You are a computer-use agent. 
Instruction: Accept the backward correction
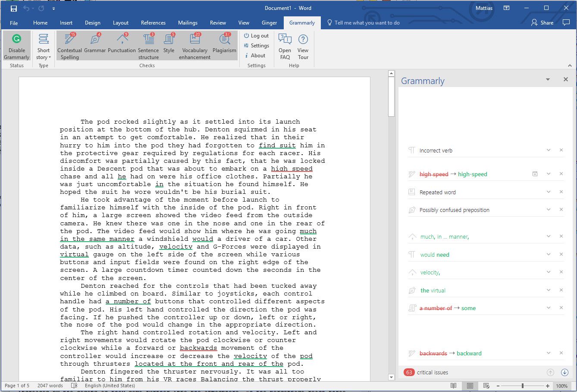click(x=469, y=353)
